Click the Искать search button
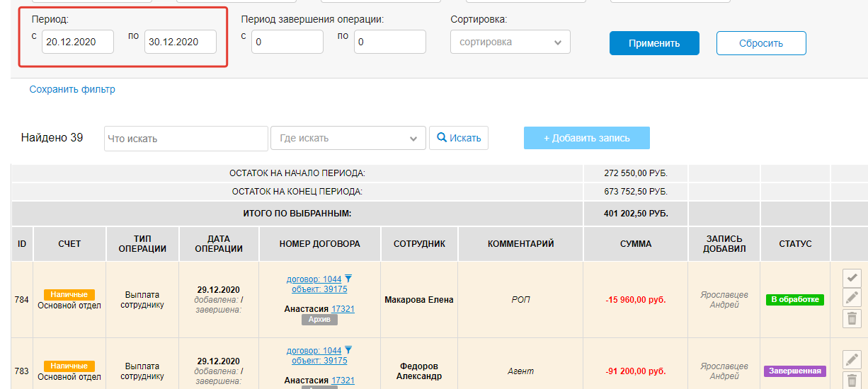The width and height of the screenshot is (868, 389). (x=458, y=139)
